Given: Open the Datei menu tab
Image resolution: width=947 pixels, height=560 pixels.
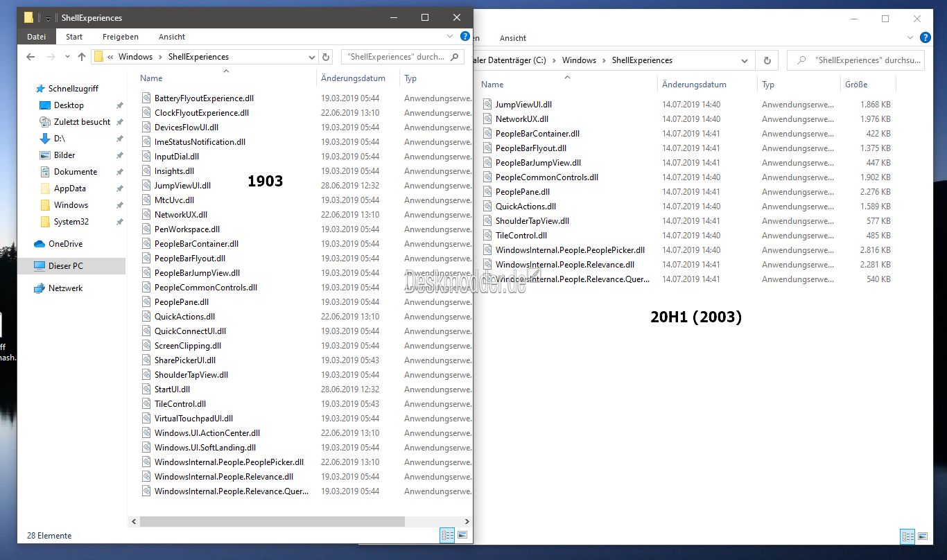Looking at the screenshot, I should coord(37,37).
